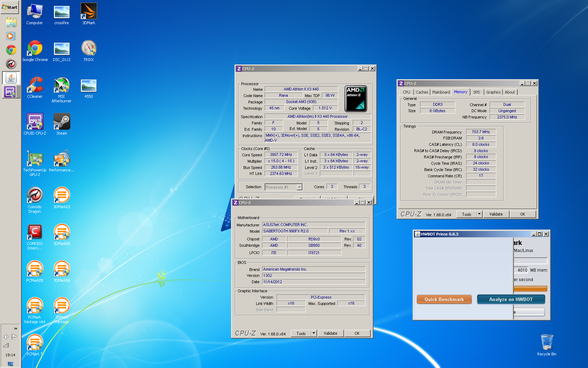This screenshot has height=368, width=588.
Task: Click the Quick Benchmark button
Action: click(444, 299)
